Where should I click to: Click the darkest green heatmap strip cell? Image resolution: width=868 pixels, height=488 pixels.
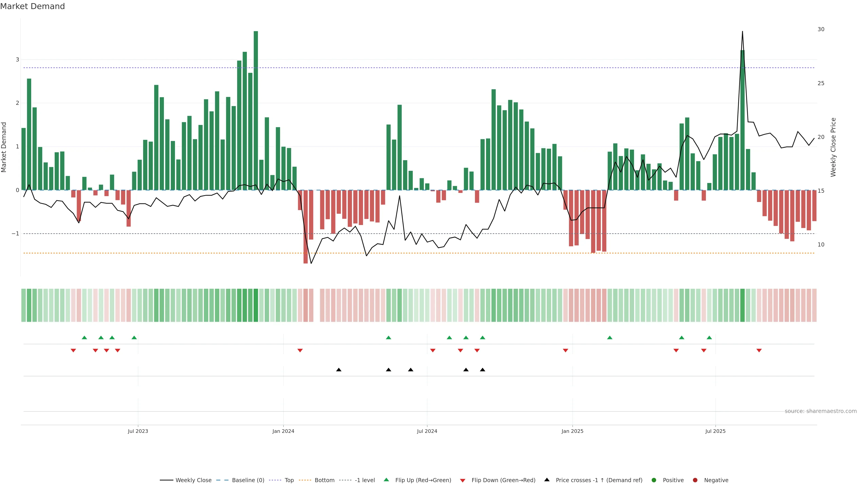tap(256, 305)
